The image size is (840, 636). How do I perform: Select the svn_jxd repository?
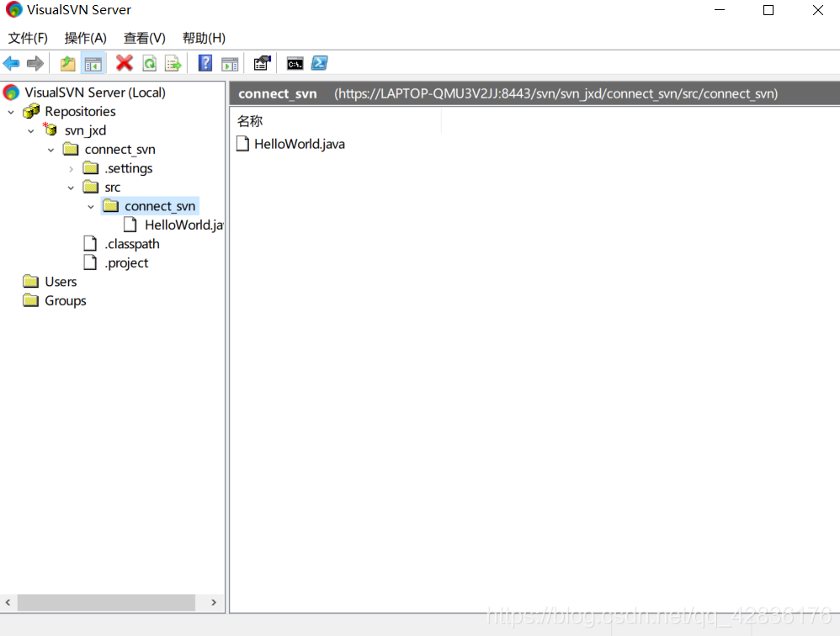tap(85, 130)
